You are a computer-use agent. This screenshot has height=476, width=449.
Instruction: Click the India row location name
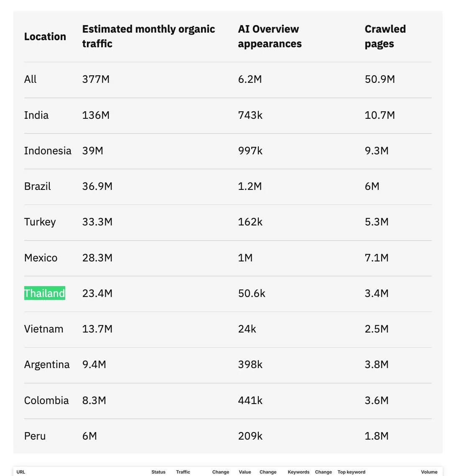36,115
